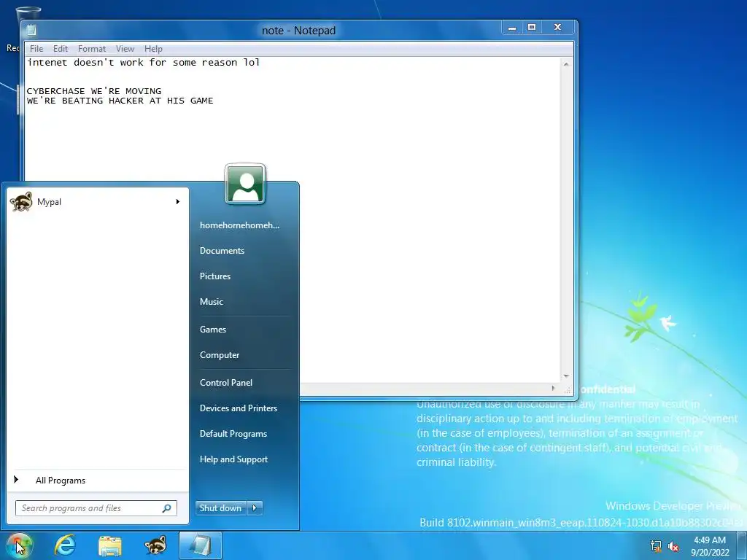Click the search magnifier icon

coord(167,508)
